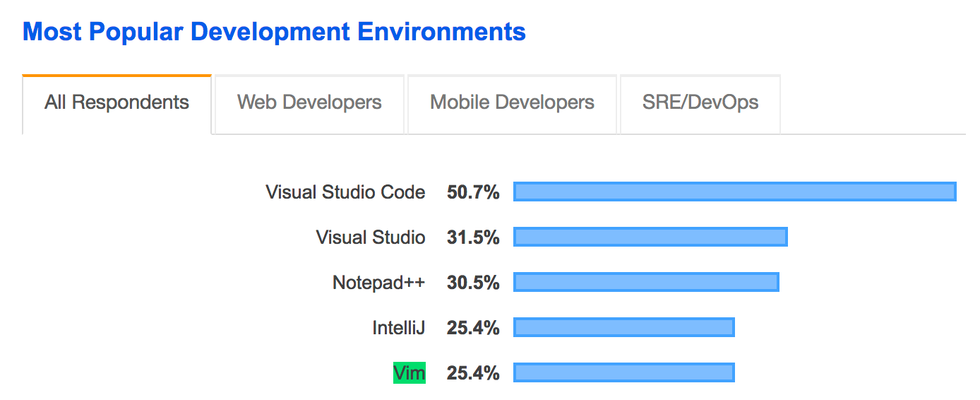980x400 pixels.
Task: Open the Web Developers tab
Action: tap(309, 103)
